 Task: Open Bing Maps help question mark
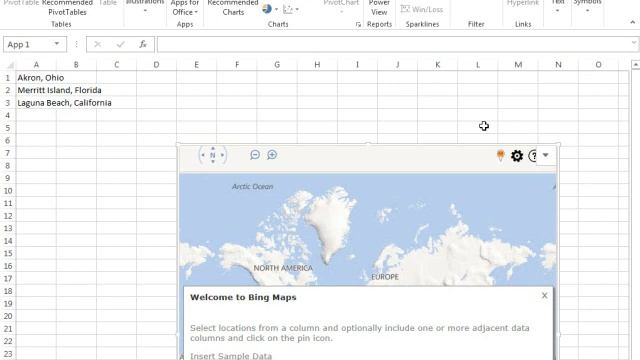(x=532, y=156)
